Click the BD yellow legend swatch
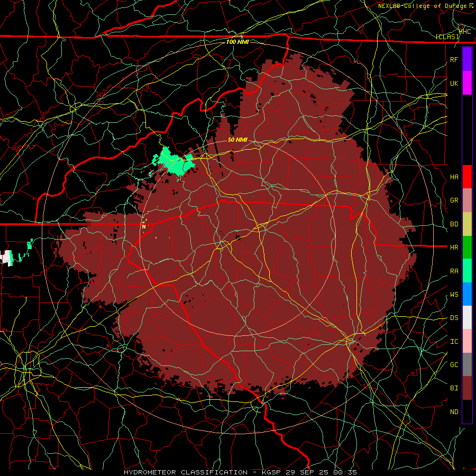This screenshot has width=476, height=476. [467, 224]
